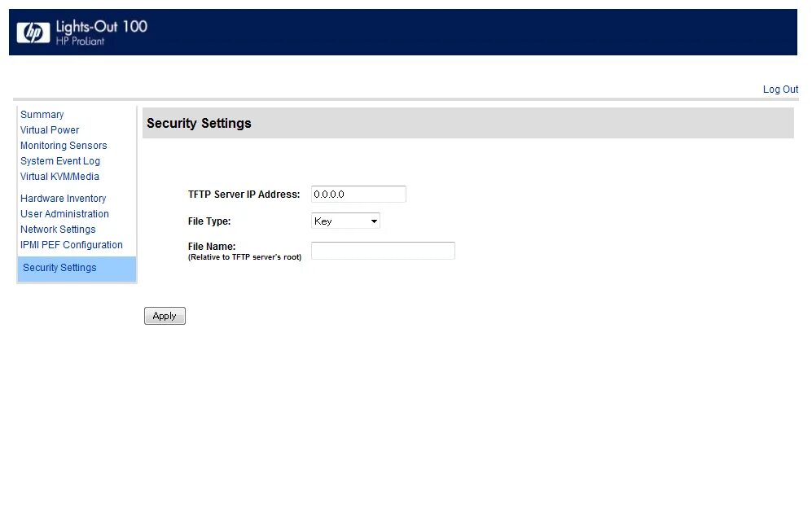Log Out of the session
Viewport: 812px width, 521px height.
point(780,89)
